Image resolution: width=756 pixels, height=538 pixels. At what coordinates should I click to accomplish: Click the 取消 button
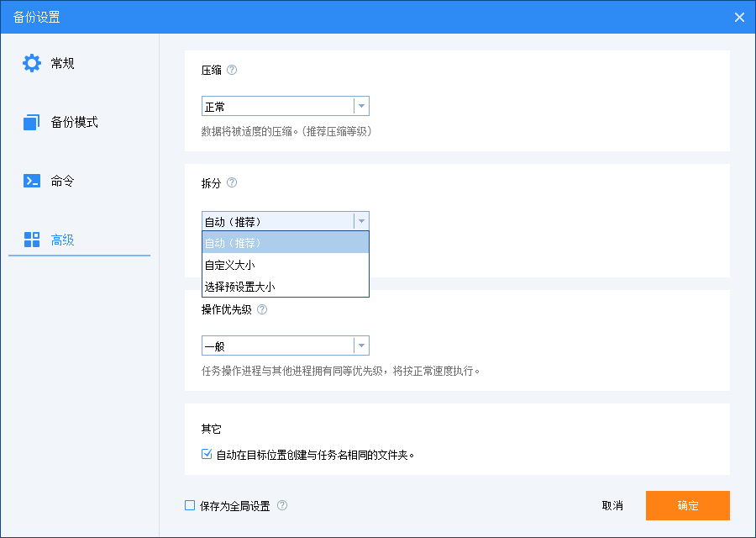612,505
